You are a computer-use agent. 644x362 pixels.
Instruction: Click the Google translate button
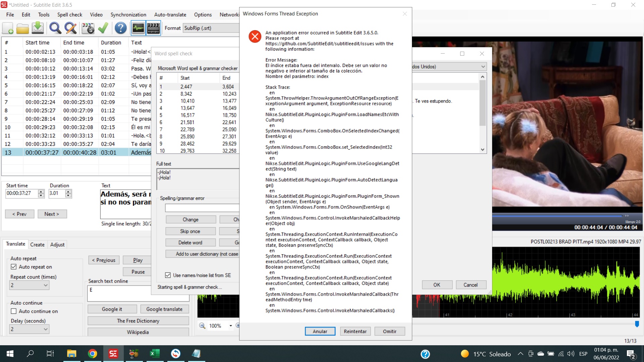pyautogui.click(x=165, y=309)
